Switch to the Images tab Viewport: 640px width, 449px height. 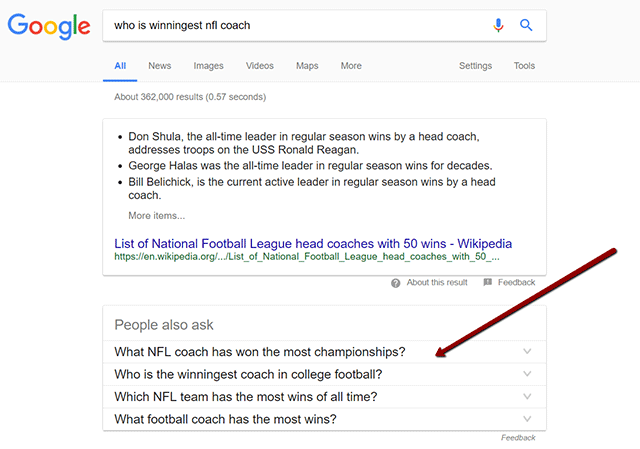coord(208,66)
